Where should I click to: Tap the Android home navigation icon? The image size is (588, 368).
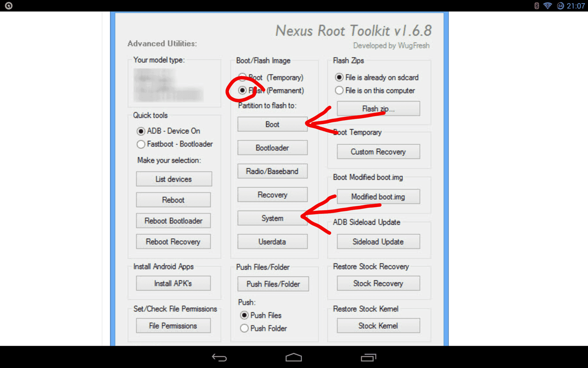(294, 357)
